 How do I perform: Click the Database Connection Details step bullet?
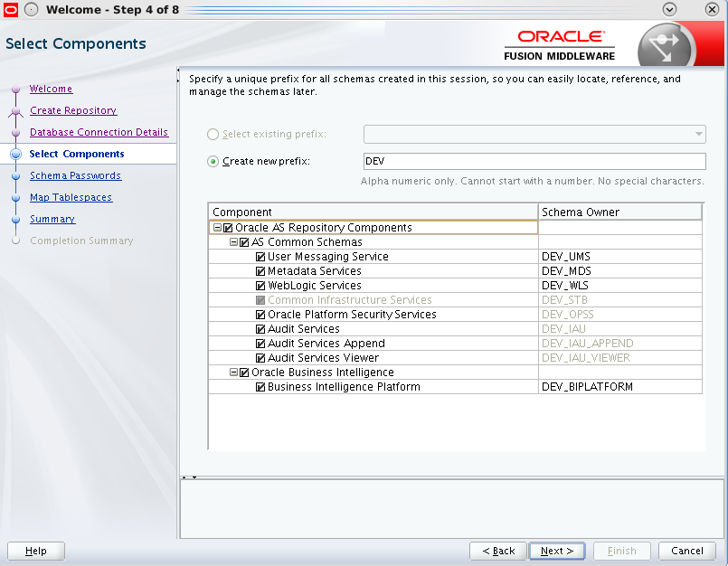click(x=15, y=132)
